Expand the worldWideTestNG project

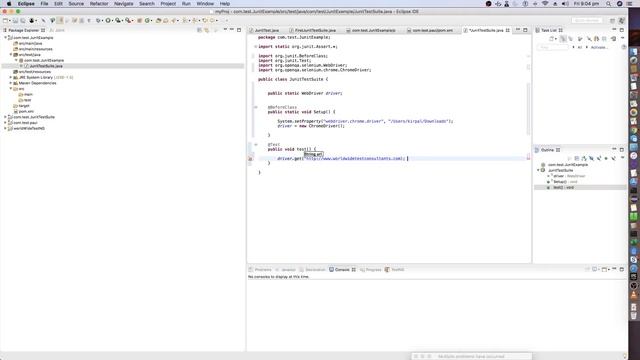(x=5, y=128)
